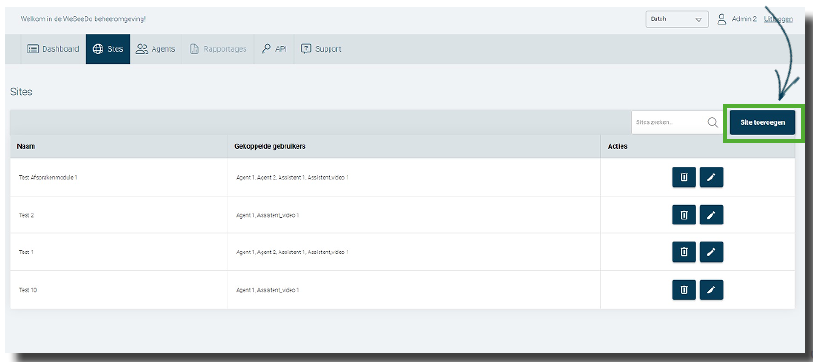Open the Rapportages tab
The image size is (813, 362).
click(x=218, y=49)
